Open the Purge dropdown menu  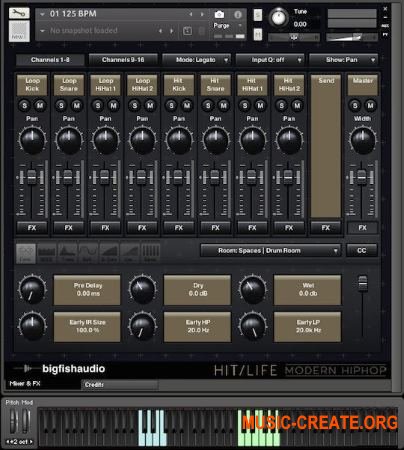[228, 26]
